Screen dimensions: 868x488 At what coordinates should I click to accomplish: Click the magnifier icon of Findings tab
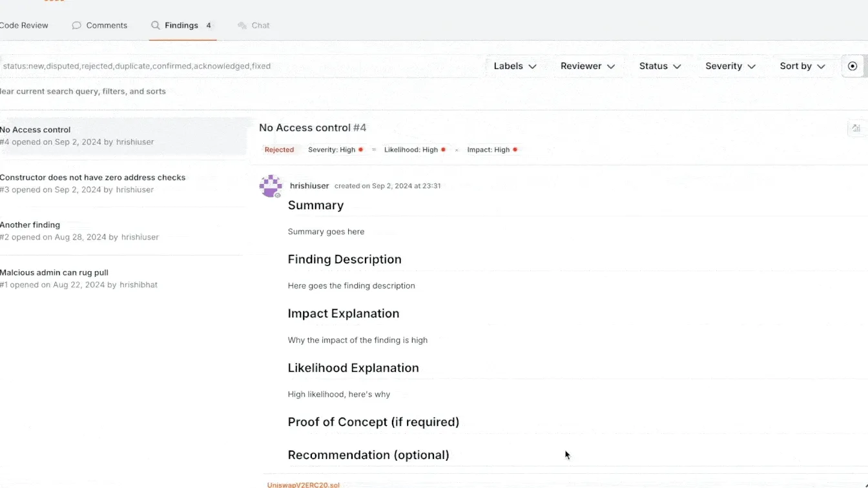click(x=156, y=26)
